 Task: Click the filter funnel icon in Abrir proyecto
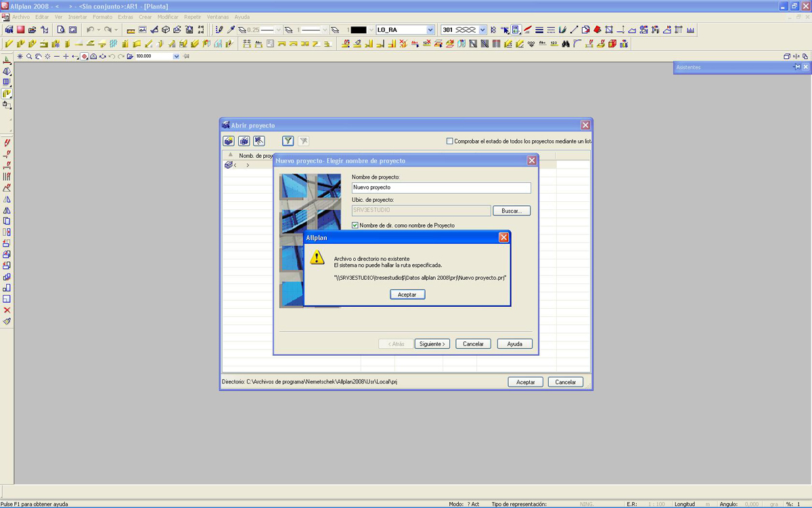pos(288,141)
